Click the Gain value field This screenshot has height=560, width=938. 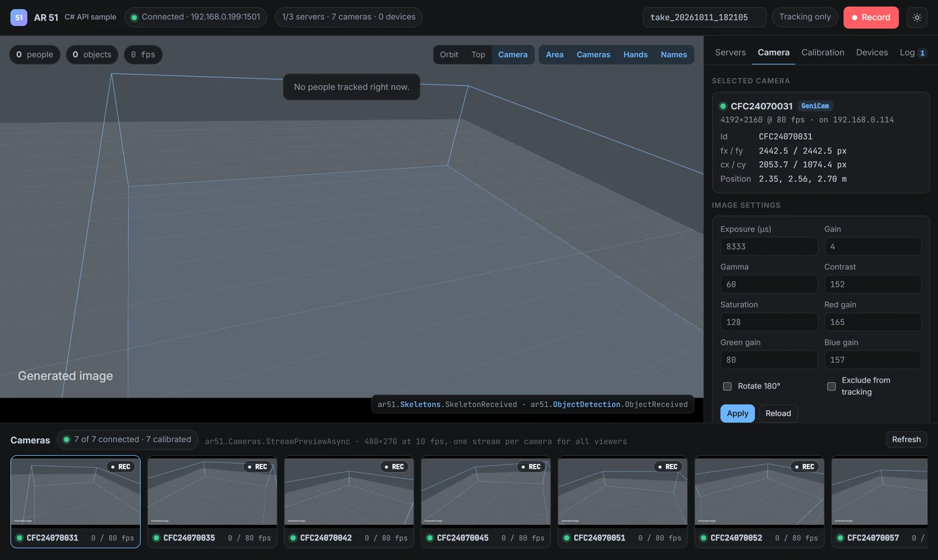[872, 247]
